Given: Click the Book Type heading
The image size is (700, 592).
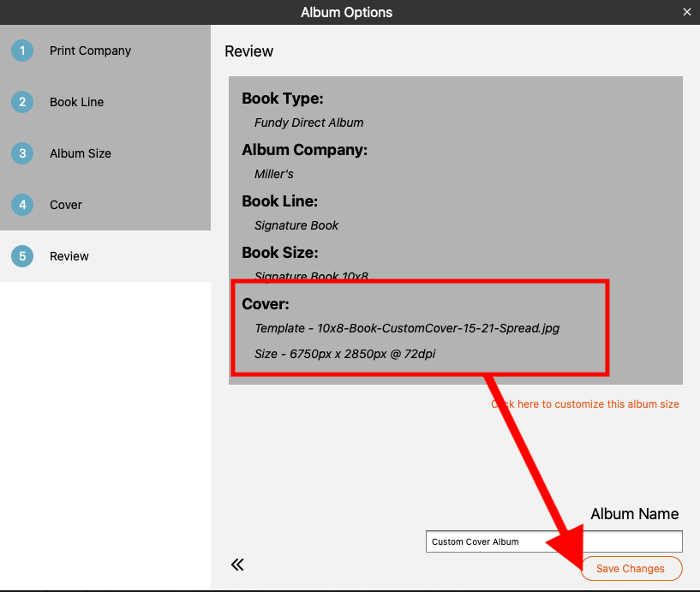Looking at the screenshot, I should coord(283,99).
